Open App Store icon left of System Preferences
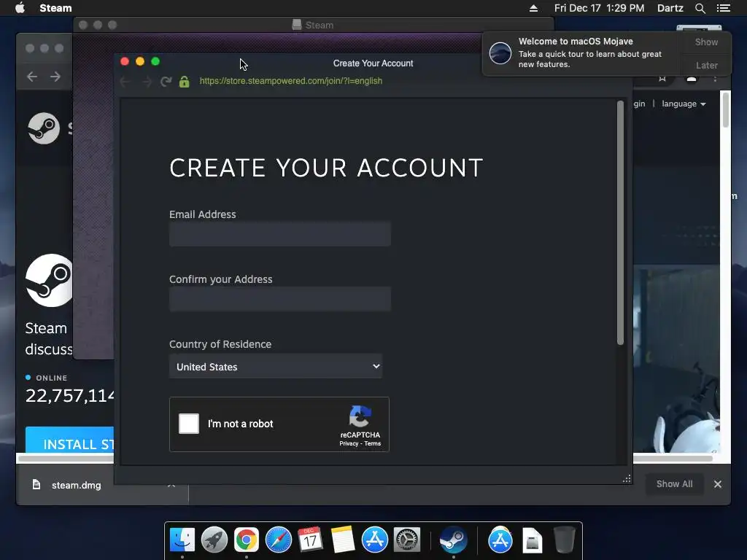The width and height of the screenshot is (747, 560). [x=374, y=540]
